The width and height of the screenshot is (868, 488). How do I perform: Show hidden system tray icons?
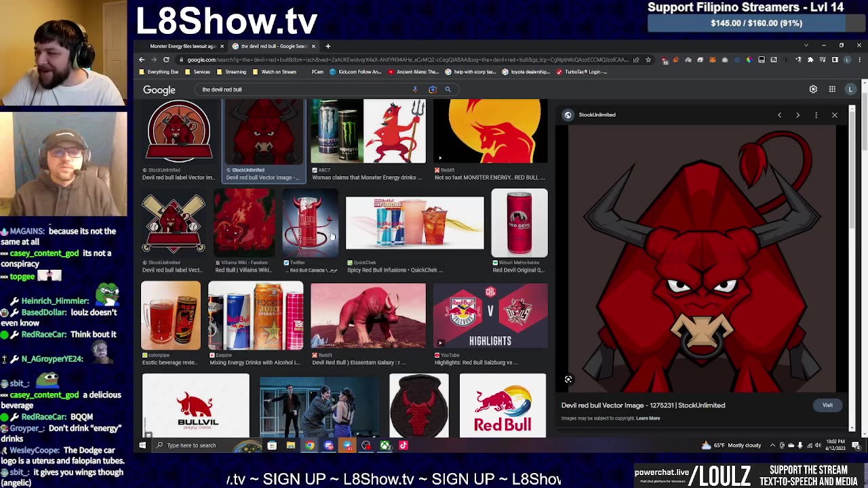click(x=772, y=445)
